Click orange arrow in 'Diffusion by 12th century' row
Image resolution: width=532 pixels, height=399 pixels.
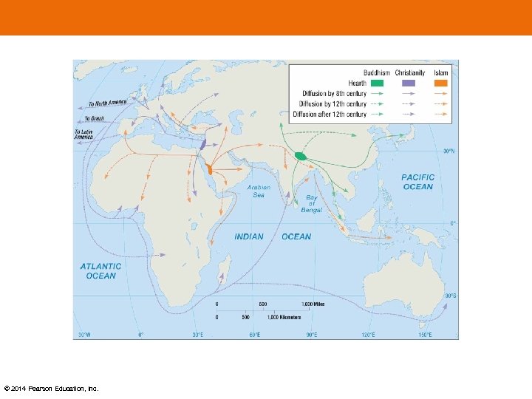click(x=440, y=104)
